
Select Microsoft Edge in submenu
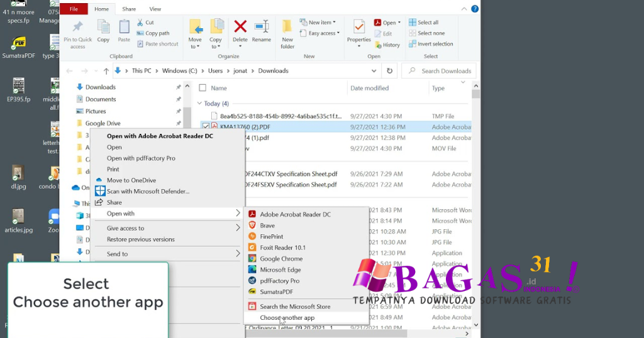tap(280, 270)
